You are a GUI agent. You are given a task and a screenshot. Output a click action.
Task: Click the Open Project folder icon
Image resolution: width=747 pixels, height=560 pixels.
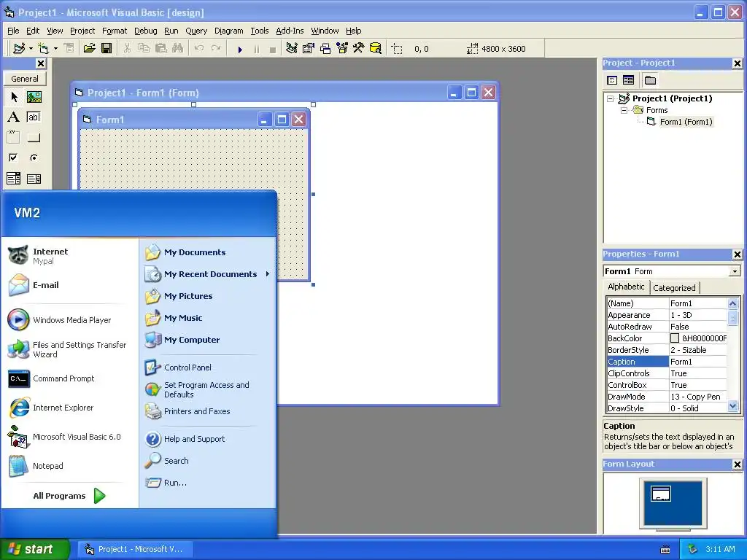point(89,48)
